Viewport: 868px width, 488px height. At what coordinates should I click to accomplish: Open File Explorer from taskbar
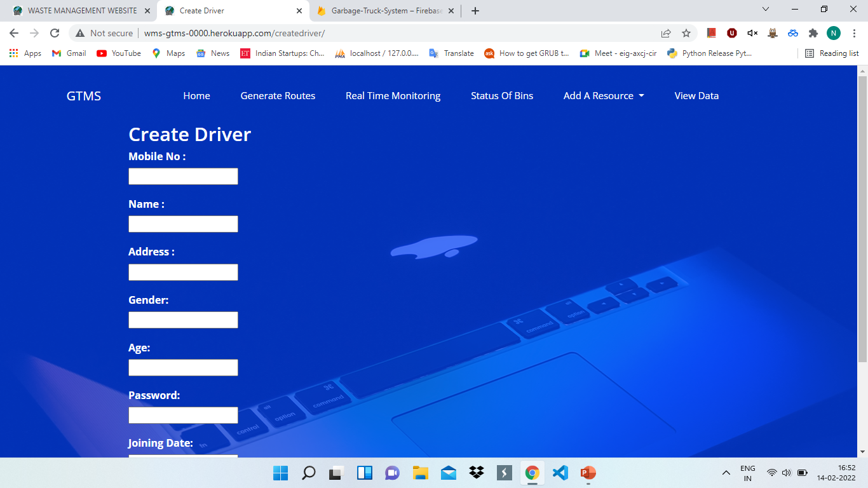[x=420, y=473]
